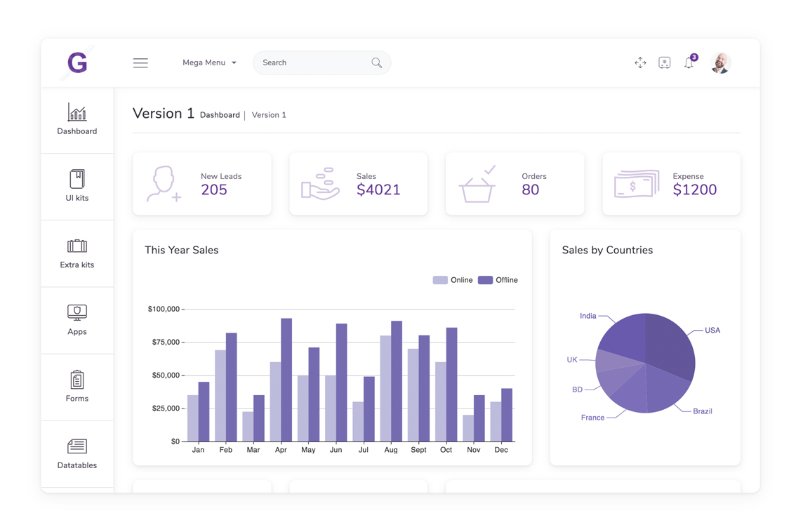Click the Version 1 breadcrumb
This screenshot has height=532, width=803.
(269, 114)
